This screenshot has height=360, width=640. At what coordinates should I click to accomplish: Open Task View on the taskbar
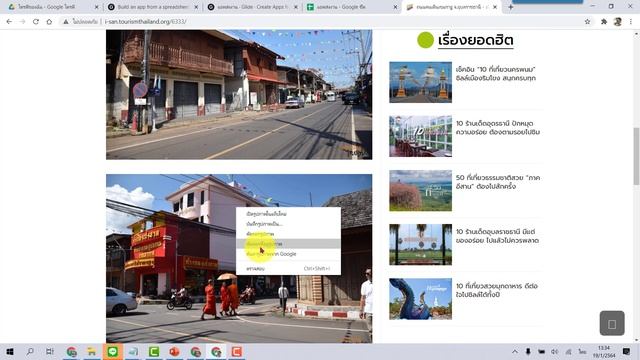point(50,351)
